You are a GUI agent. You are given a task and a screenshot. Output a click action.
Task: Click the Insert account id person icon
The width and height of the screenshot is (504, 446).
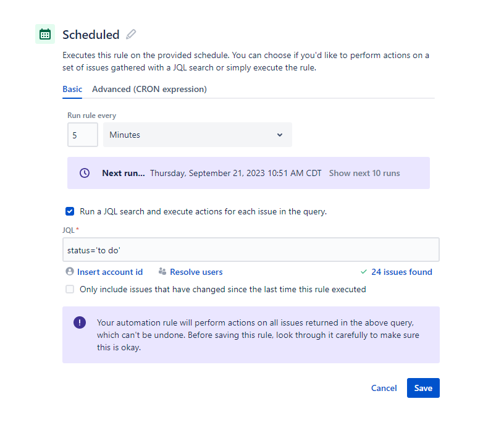70,271
